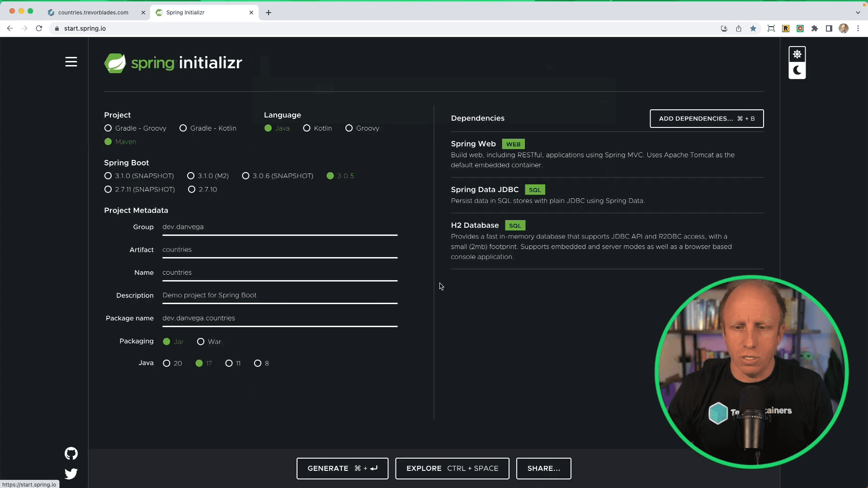Click ADD DEPENDENCIES button
Viewport: 868px width, 488px height.
706,118
